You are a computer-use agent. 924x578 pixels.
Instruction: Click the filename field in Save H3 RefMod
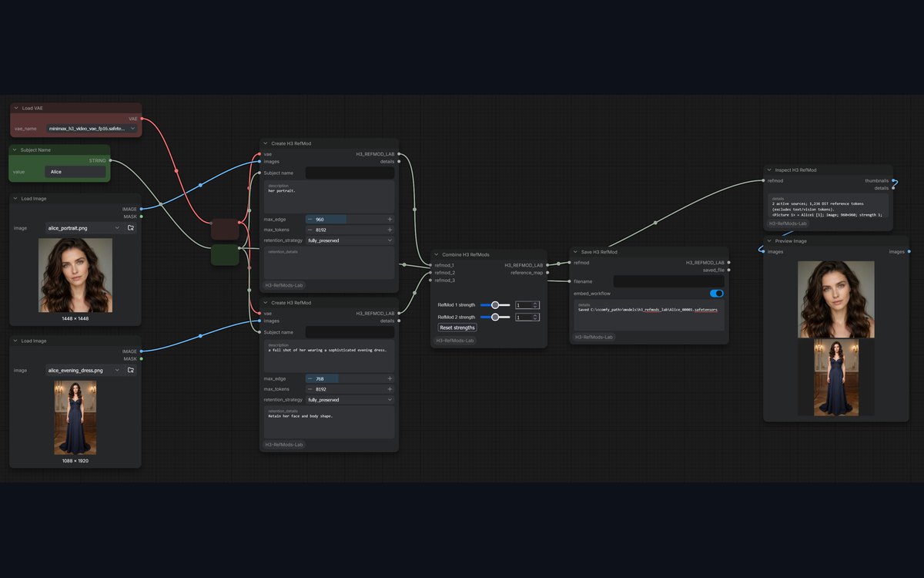(669, 281)
